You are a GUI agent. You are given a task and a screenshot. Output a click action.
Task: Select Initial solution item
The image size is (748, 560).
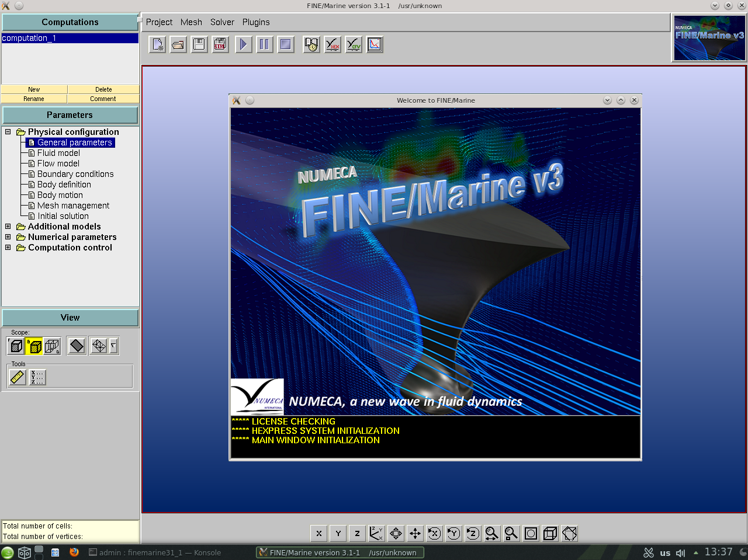pos(63,216)
